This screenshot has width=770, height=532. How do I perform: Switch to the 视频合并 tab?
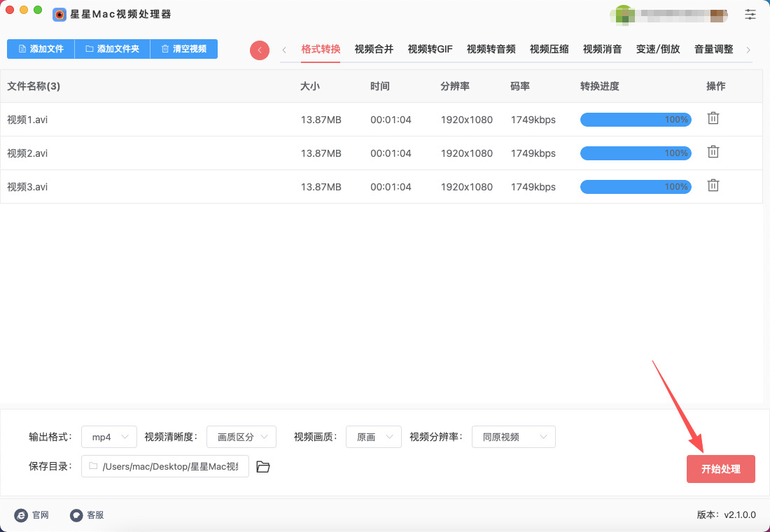tap(374, 49)
